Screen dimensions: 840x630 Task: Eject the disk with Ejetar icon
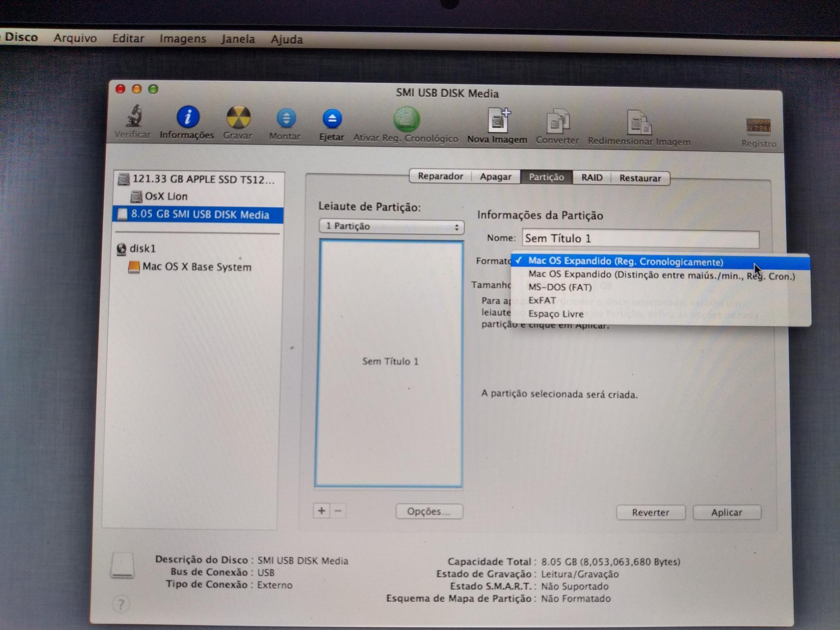(332, 119)
